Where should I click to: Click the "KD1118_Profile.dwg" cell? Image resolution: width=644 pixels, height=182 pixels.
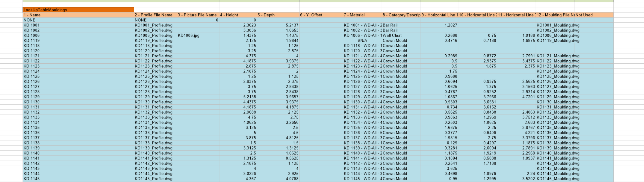155,46
